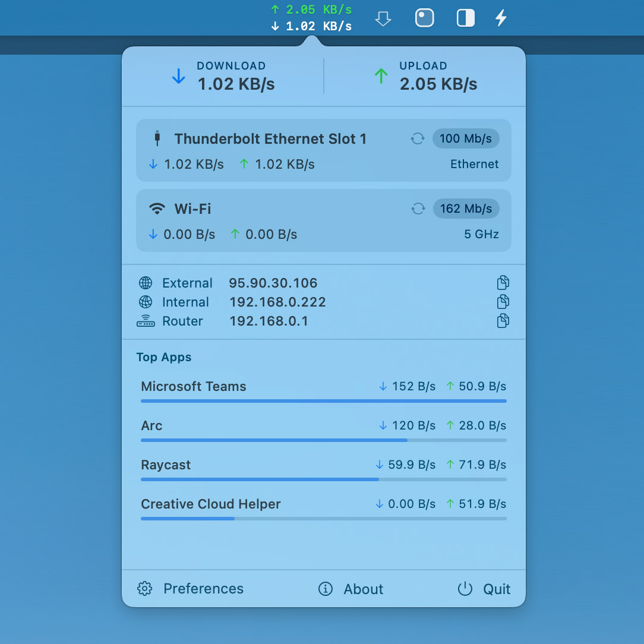
Task: Copy the internal IP address
Action: coord(503,302)
